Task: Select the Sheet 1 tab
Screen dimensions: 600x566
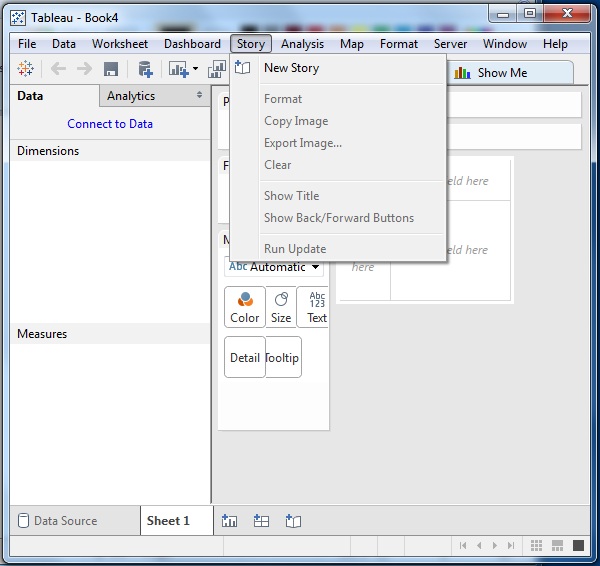Action: point(168,521)
